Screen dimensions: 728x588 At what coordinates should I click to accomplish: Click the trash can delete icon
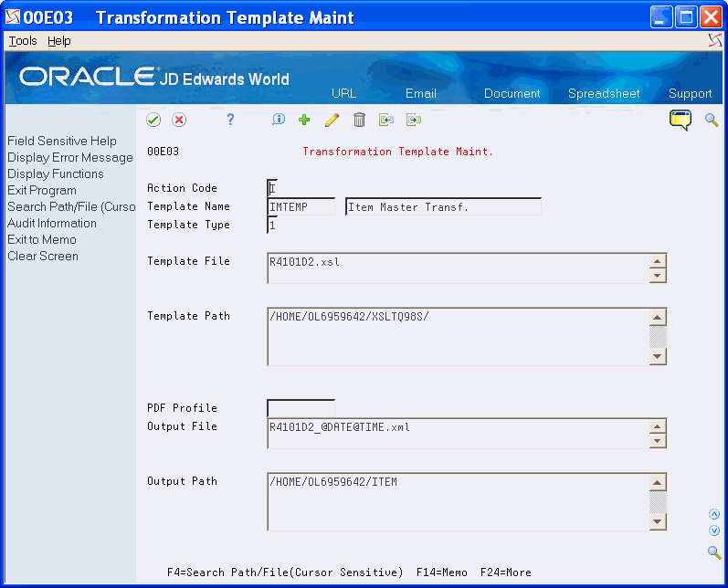click(x=359, y=120)
